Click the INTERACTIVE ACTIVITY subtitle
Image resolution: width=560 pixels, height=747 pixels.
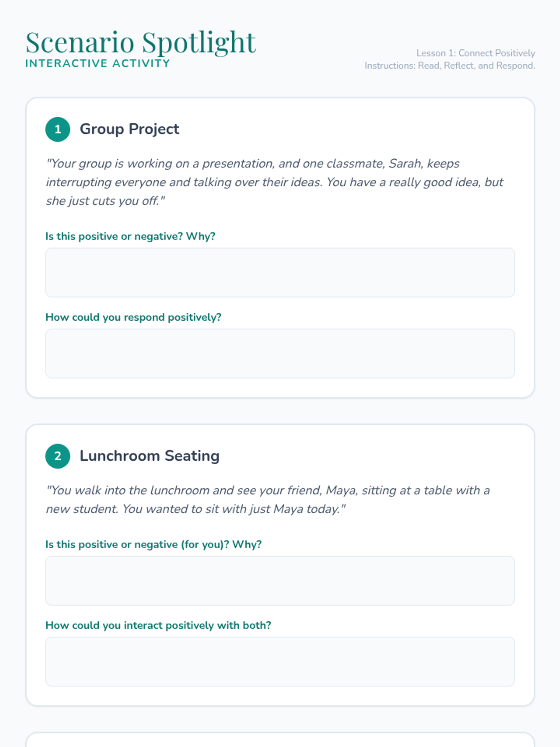point(98,63)
